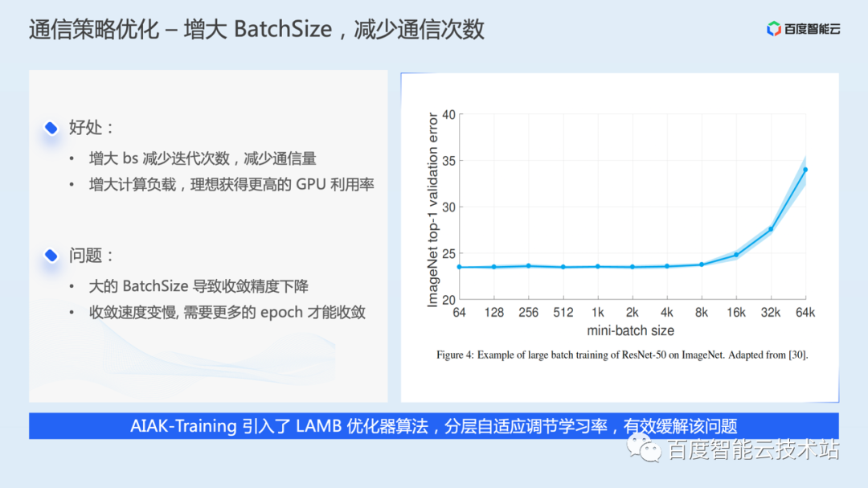The width and height of the screenshot is (868, 488).
Task: Click the line 增大计算负载，理想获得更高的 GPU 利用率
Action: pyautogui.click(x=231, y=184)
